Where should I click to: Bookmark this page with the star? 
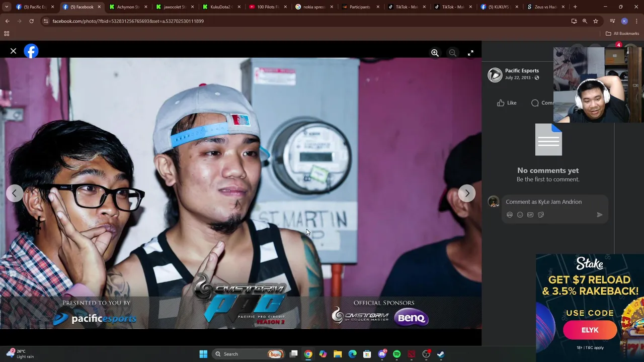[596, 21]
